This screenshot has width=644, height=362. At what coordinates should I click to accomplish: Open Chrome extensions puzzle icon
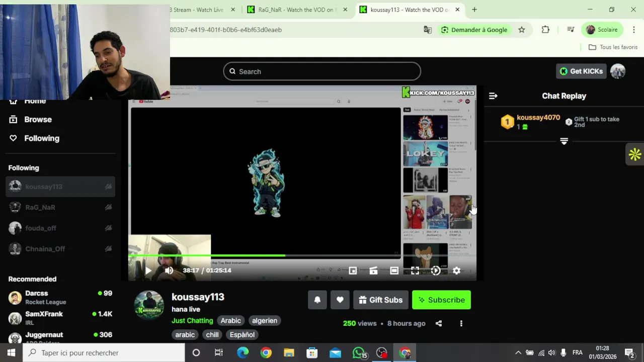coord(545,30)
